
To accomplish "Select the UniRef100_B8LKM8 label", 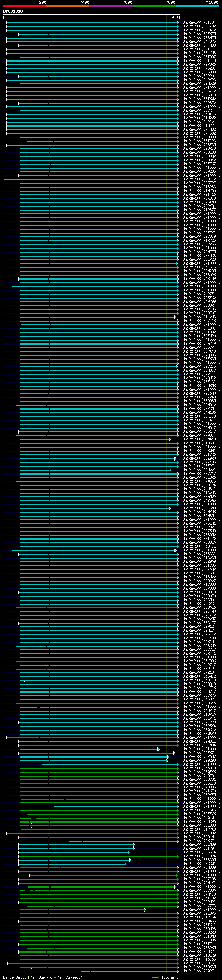I will click(x=199, y=53).
